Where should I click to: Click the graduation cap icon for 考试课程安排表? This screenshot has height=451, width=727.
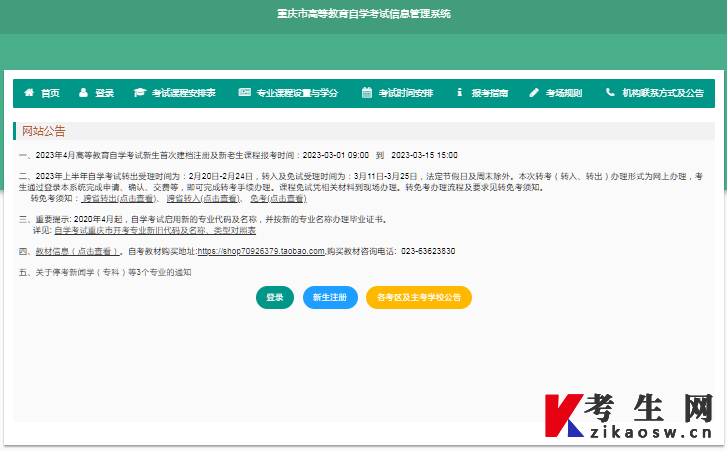(140, 92)
